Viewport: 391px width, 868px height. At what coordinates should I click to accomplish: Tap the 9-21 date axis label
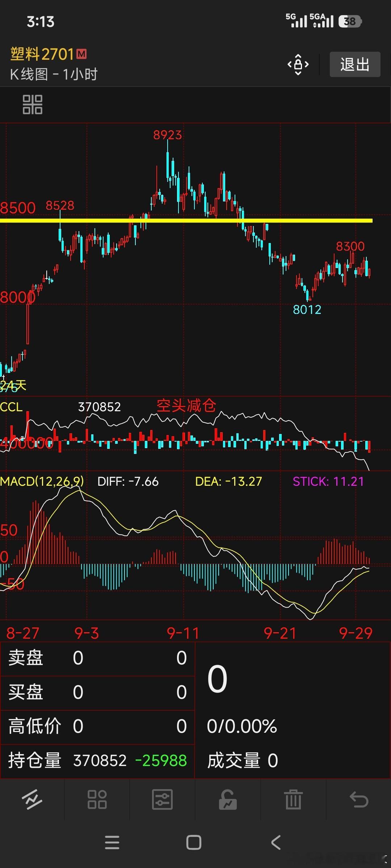point(280,633)
